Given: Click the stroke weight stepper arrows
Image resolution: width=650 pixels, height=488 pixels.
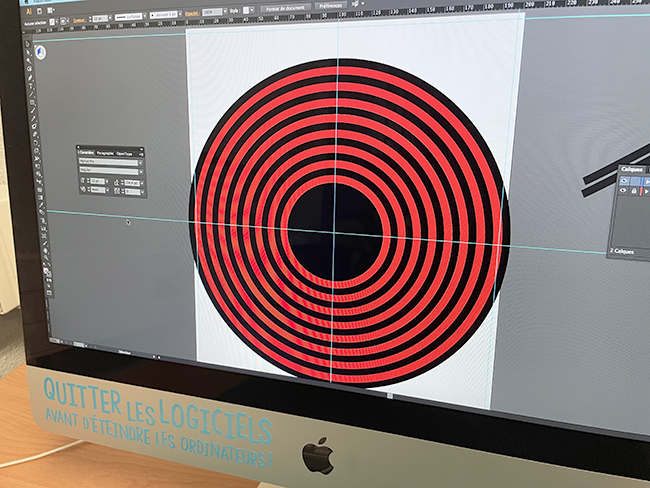Looking at the screenshot, I should click(90, 19).
